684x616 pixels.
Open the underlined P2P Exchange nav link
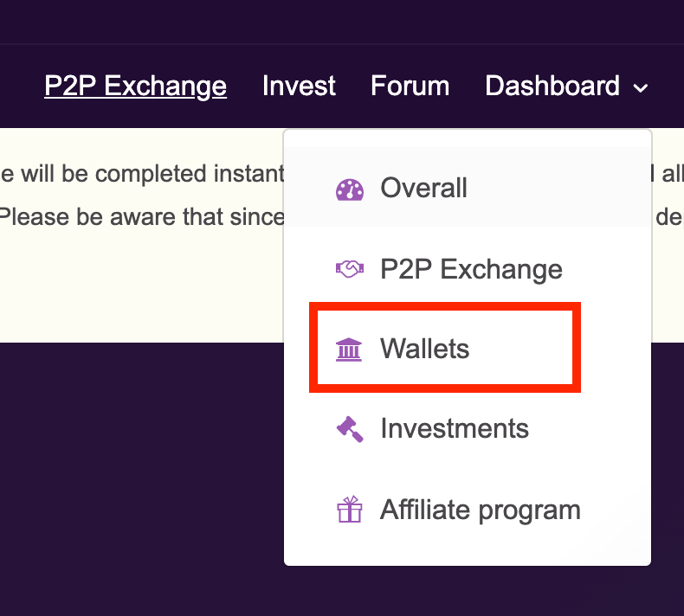tap(135, 86)
